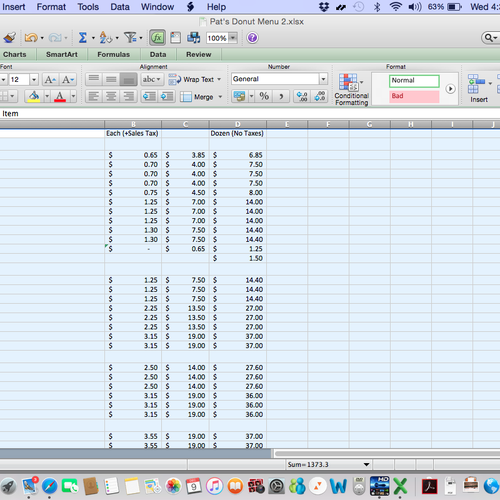Select the Normal cell style

pyautogui.click(x=414, y=81)
